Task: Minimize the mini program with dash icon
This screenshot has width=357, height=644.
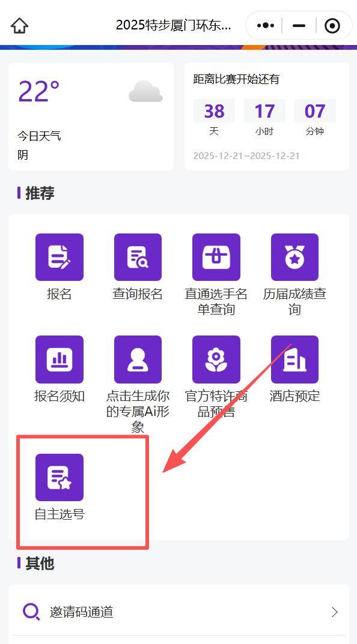Action: [x=299, y=25]
